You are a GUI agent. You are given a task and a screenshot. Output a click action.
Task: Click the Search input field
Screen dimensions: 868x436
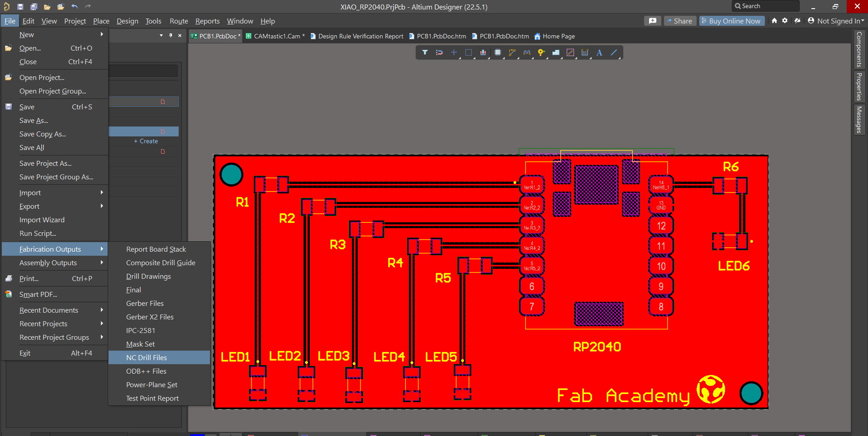765,6
